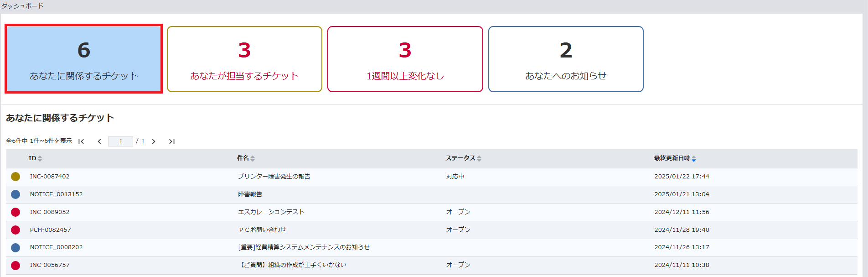
Task: Click the yellow status dot for INC-0087402
Action: click(15, 177)
